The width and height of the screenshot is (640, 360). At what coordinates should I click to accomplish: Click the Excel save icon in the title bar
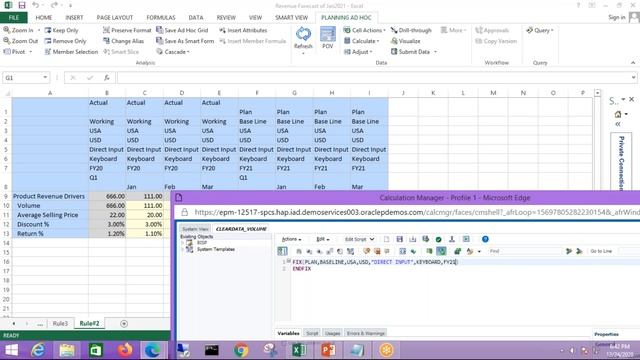pos(22,5)
